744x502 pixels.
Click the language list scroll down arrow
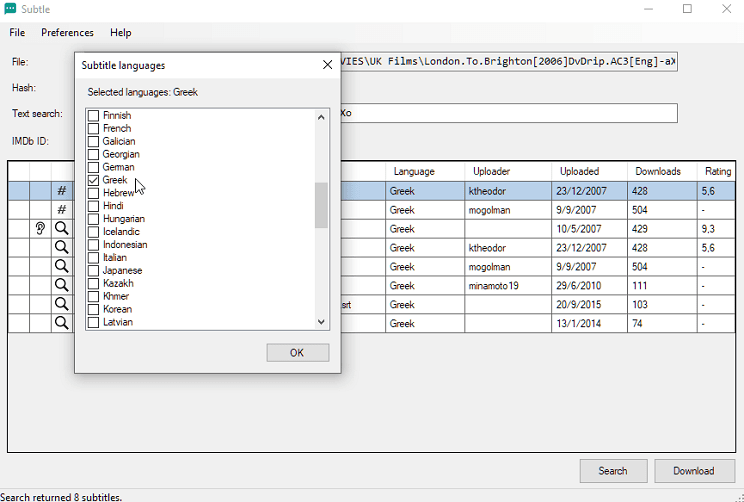tap(321, 322)
